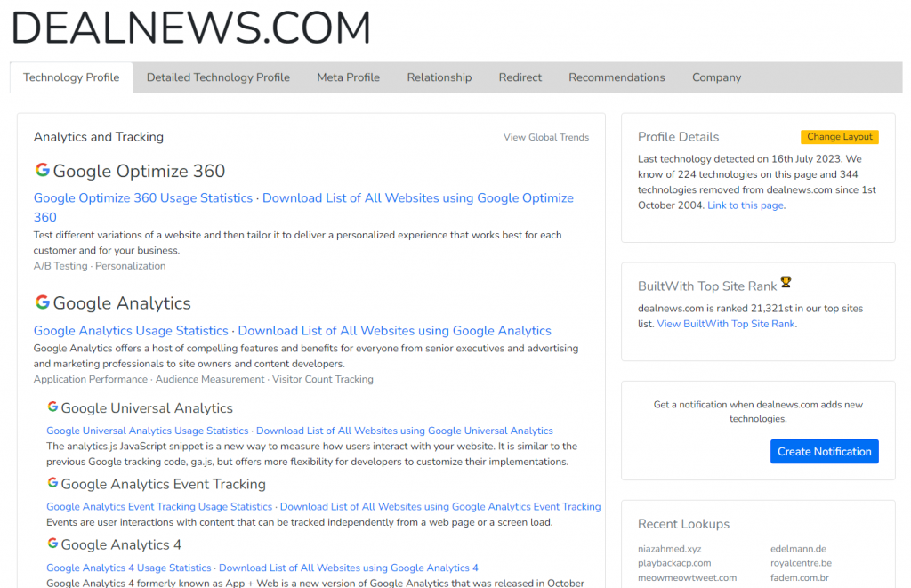This screenshot has width=911, height=588.
Task: Click the Visitor Count Tracking category tag
Action: [x=322, y=379]
